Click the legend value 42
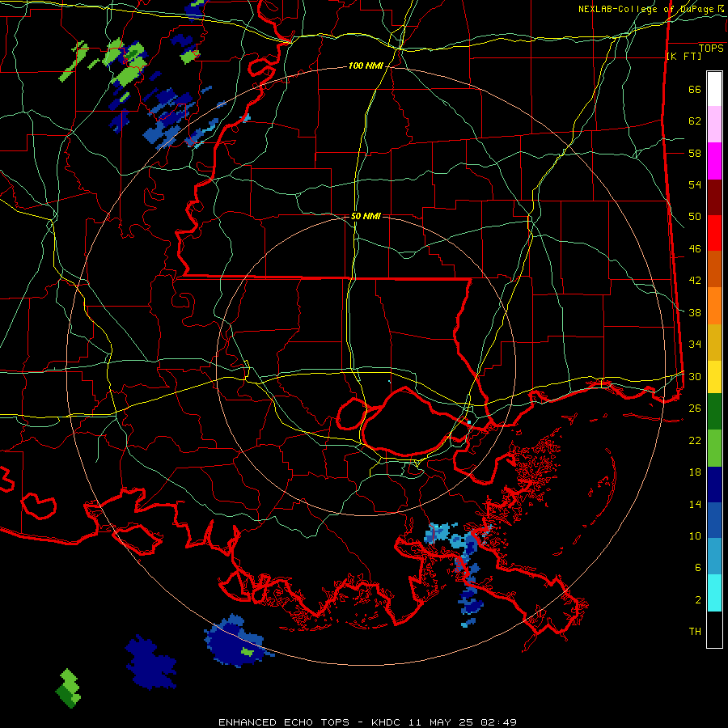The width and height of the screenshot is (728, 728). (695, 281)
